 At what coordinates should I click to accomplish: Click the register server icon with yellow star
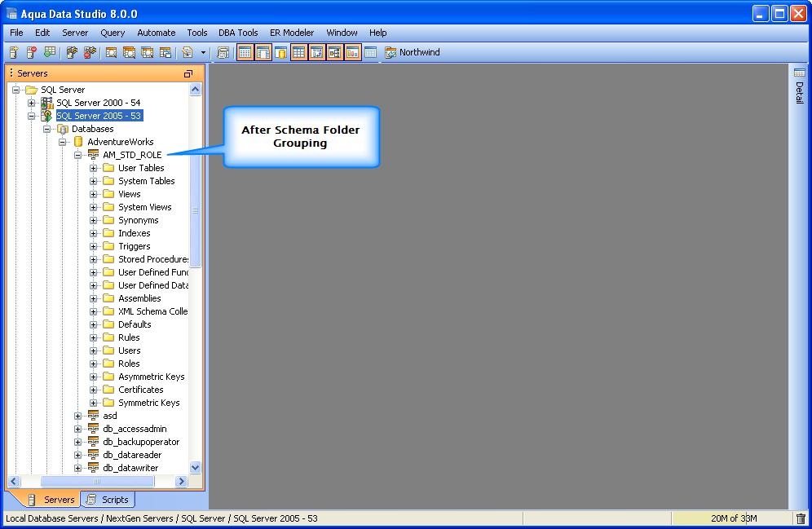coord(14,52)
